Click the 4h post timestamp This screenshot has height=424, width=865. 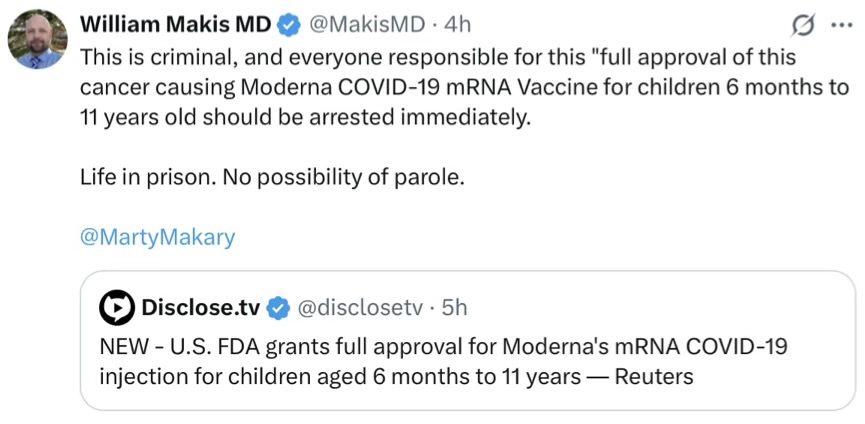click(457, 25)
